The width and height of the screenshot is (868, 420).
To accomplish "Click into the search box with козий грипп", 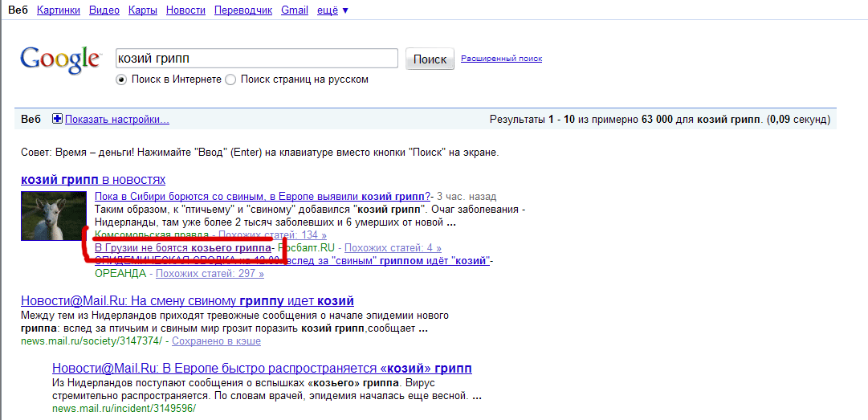I will 256,59.
